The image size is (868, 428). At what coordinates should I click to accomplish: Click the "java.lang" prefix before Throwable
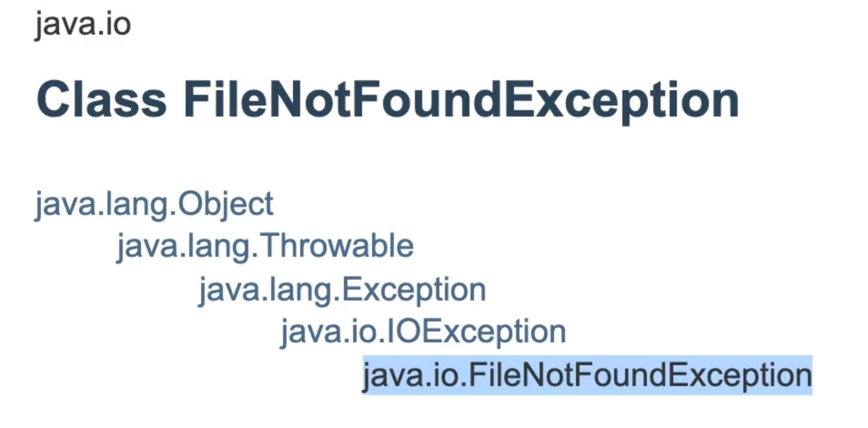tap(184, 246)
